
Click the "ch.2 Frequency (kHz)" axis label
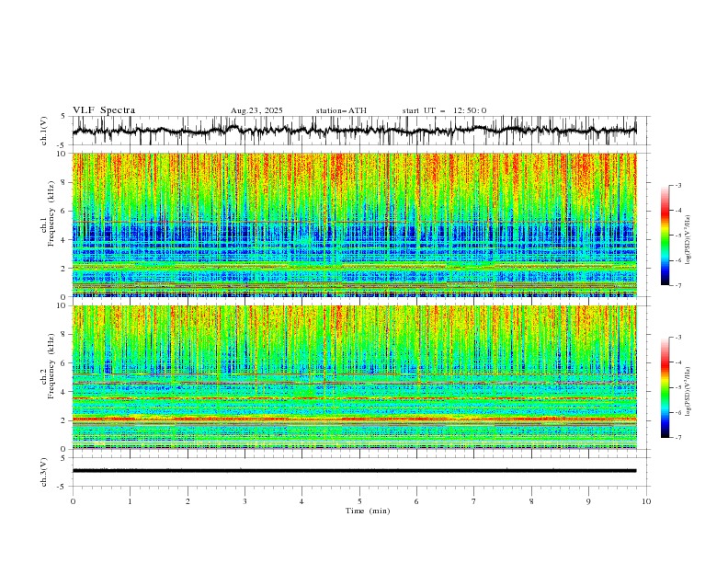pos(47,366)
